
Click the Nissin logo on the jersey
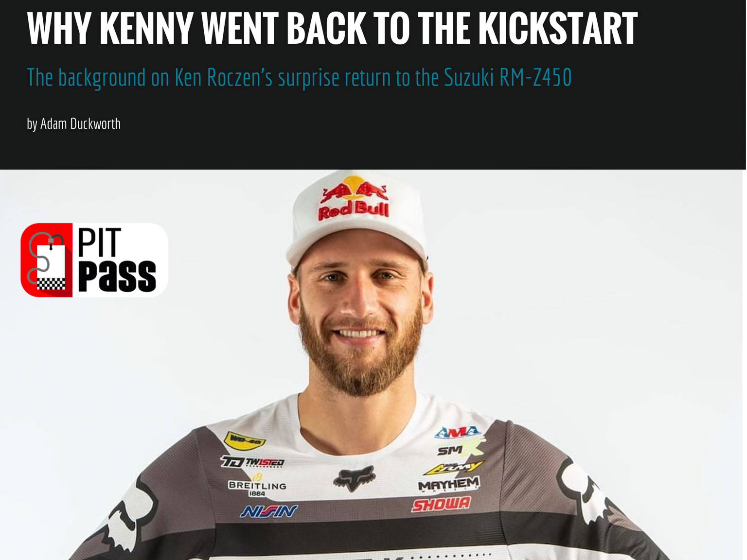point(269,511)
